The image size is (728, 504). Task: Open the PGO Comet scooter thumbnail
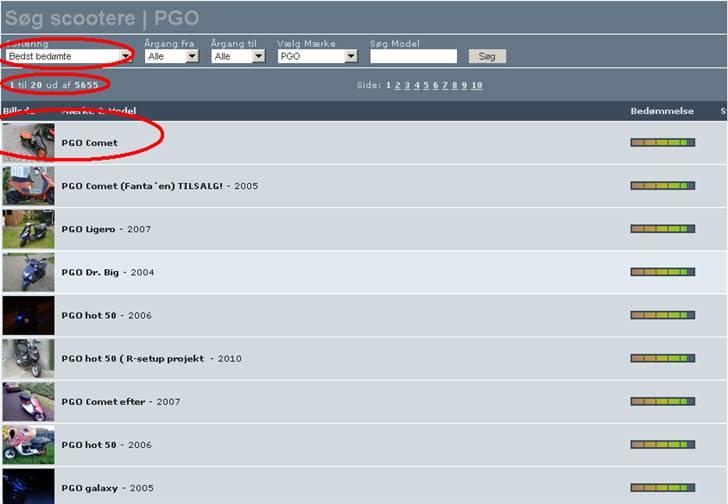point(28,142)
